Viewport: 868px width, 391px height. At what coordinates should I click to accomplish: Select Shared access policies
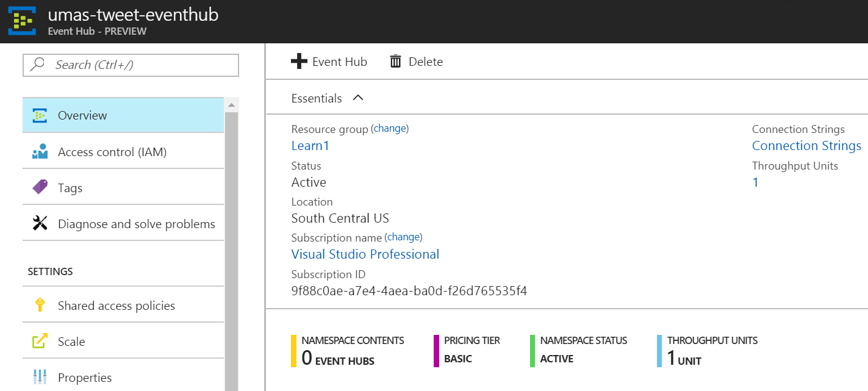click(x=123, y=305)
